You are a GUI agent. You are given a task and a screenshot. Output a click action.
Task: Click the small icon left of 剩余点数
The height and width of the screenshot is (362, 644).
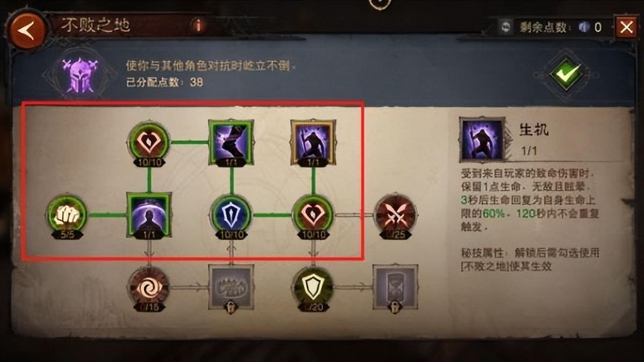point(504,27)
